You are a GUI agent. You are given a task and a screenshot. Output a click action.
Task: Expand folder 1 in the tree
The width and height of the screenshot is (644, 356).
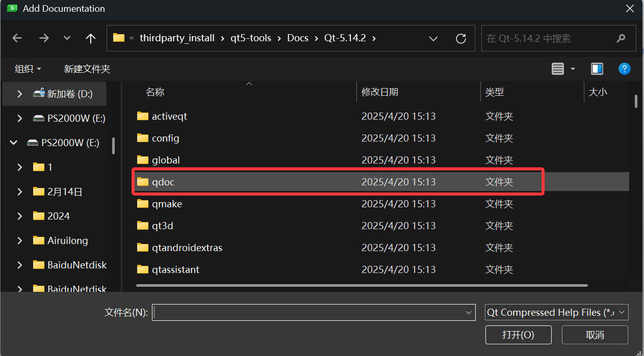[x=19, y=167]
